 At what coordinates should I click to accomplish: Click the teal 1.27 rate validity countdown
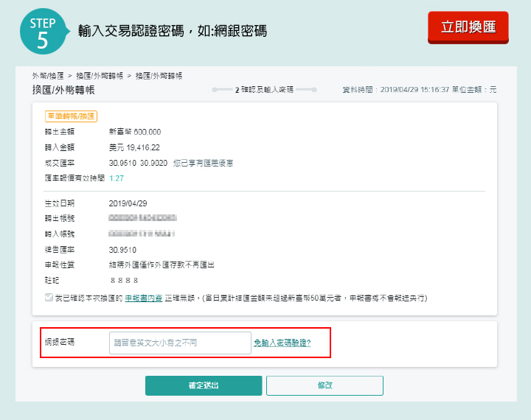click(x=116, y=178)
